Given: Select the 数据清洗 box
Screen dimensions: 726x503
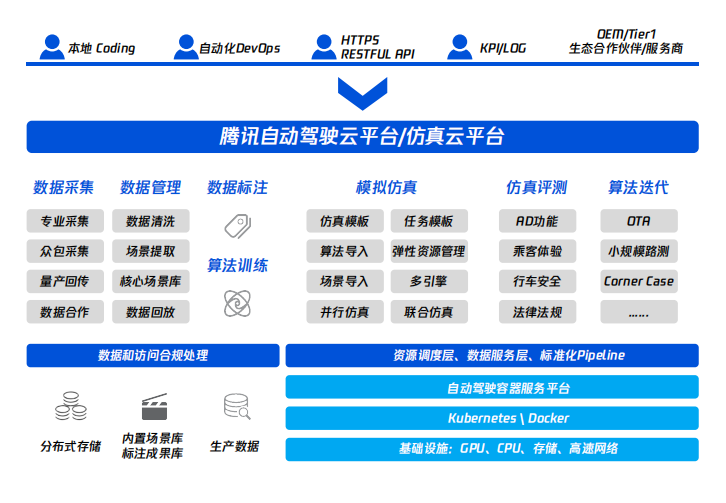Looking at the screenshot, I should [150, 221].
